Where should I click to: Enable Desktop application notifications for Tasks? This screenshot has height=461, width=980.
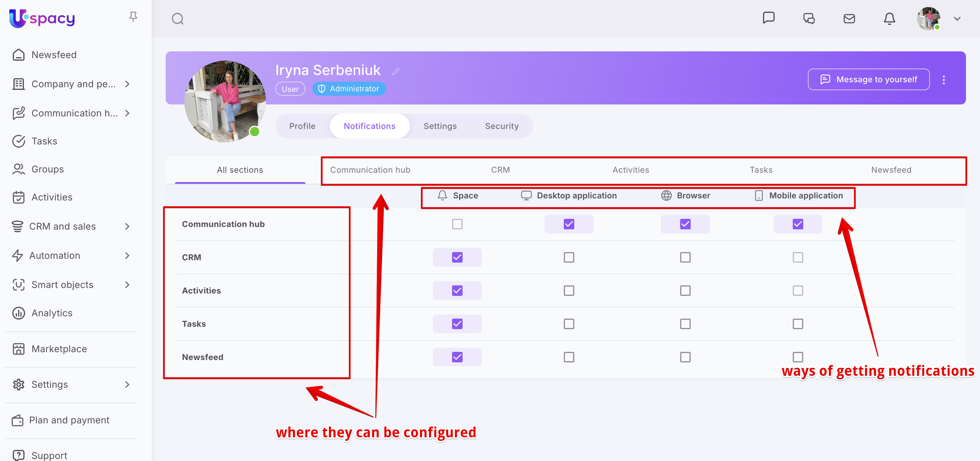click(x=569, y=324)
